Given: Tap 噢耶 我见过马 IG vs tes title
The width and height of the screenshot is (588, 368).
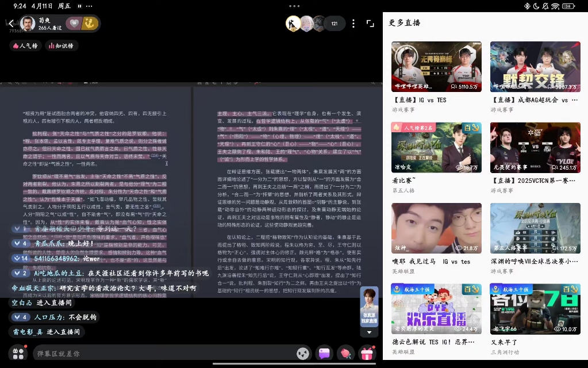Looking at the screenshot, I should coord(431,262).
